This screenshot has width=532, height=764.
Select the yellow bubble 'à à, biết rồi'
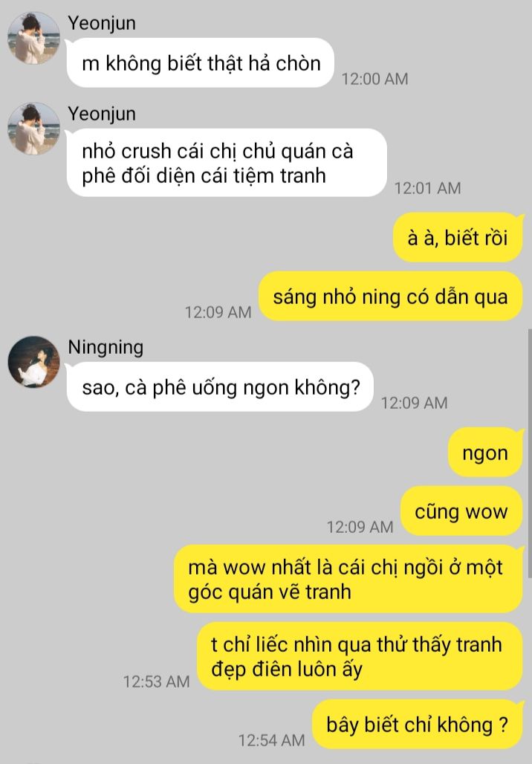[458, 238]
